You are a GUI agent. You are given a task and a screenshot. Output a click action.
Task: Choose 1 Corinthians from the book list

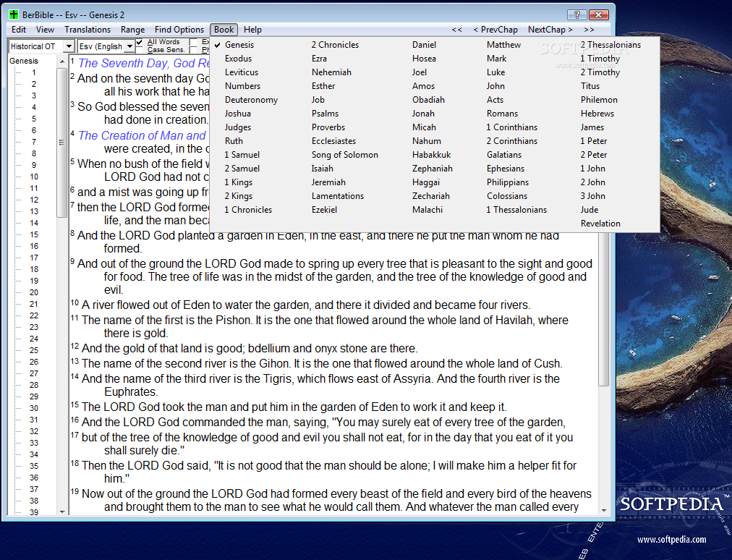[511, 127]
